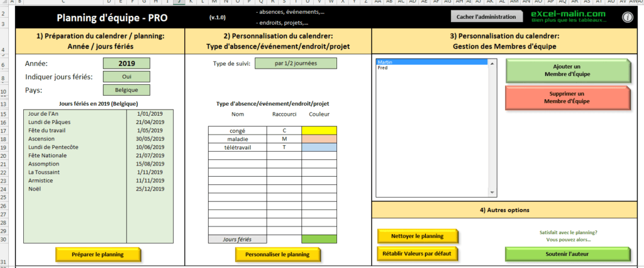Viewport: 644px width, 268px height.
Task: Click 'Ajouter un Membre d'Équipe' button
Action: point(567,70)
